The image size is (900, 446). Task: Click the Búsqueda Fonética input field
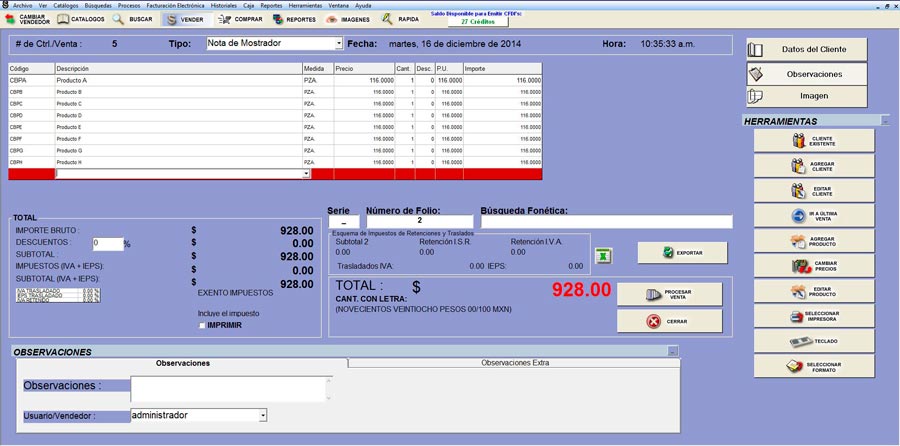[606, 222]
